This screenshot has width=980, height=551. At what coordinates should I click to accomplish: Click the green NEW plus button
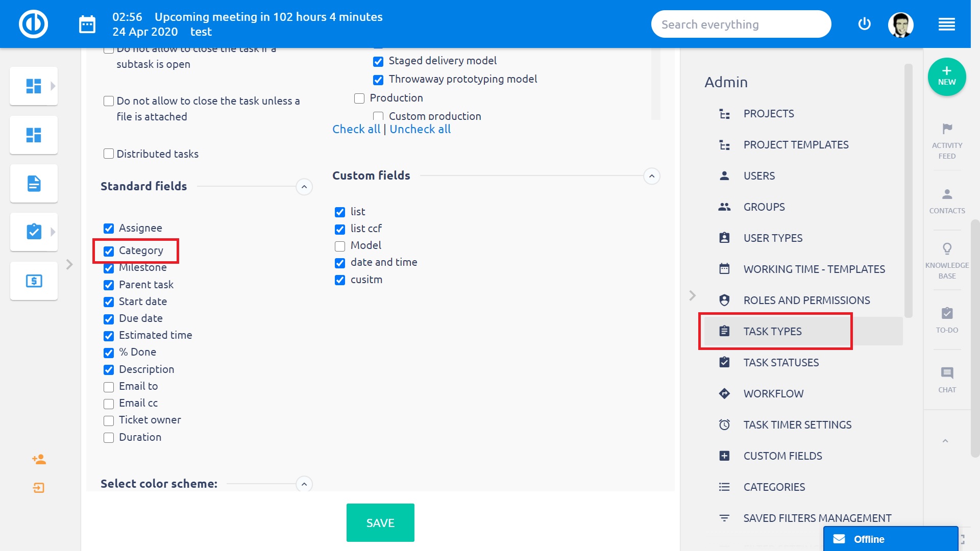[x=947, y=77]
